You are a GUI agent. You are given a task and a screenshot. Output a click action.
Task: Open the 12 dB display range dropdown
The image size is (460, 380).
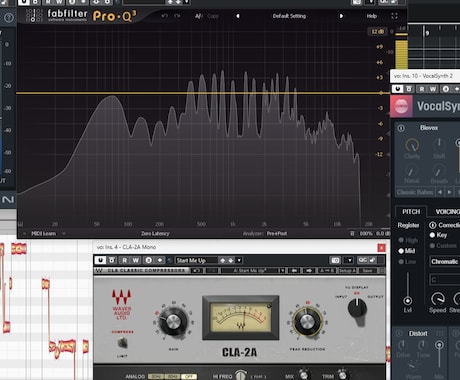[x=378, y=32]
